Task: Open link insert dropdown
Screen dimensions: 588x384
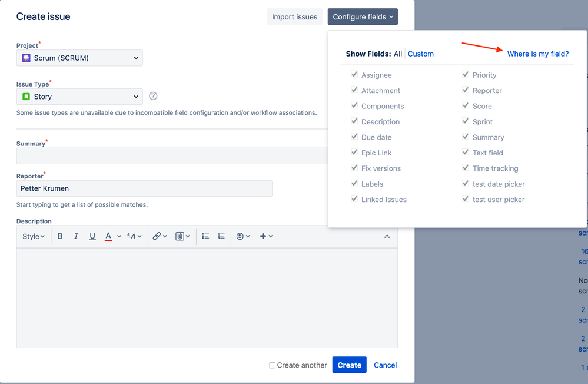Action: pos(160,236)
